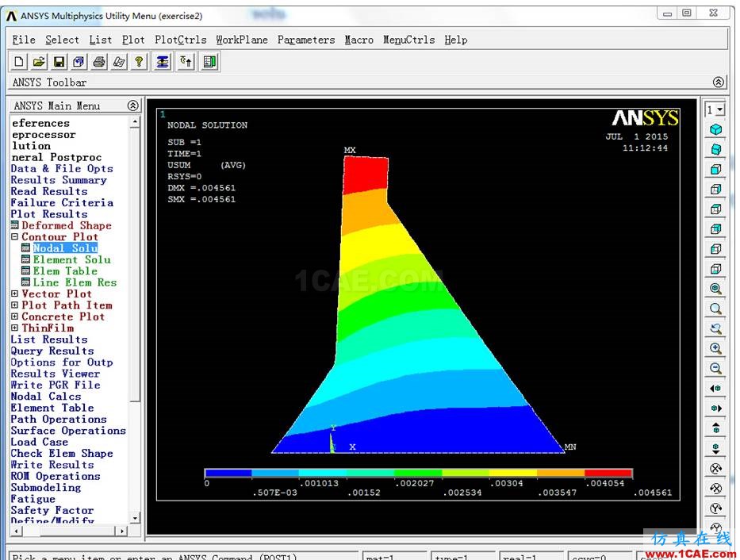Expand the Vector Plot tree node
The height and width of the screenshot is (560, 740).
click(14, 293)
